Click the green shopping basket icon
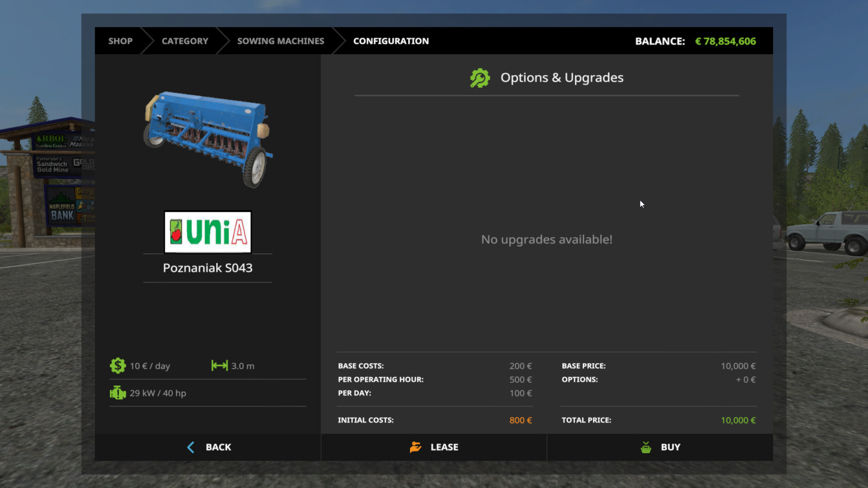Image resolution: width=868 pixels, height=488 pixels. pyautogui.click(x=646, y=447)
